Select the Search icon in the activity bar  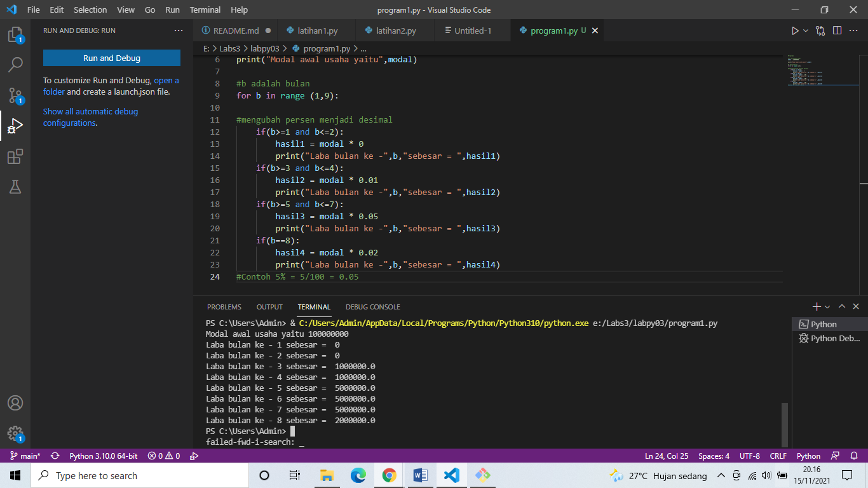[15, 64]
